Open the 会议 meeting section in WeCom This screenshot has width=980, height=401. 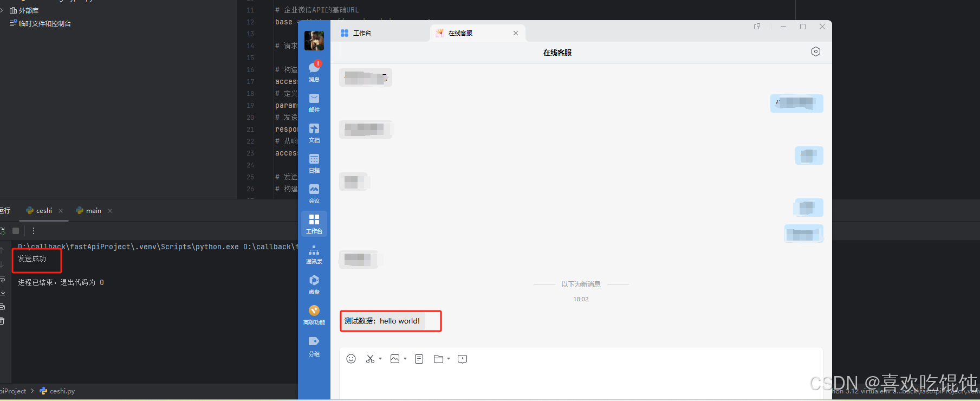pos(314,193)
